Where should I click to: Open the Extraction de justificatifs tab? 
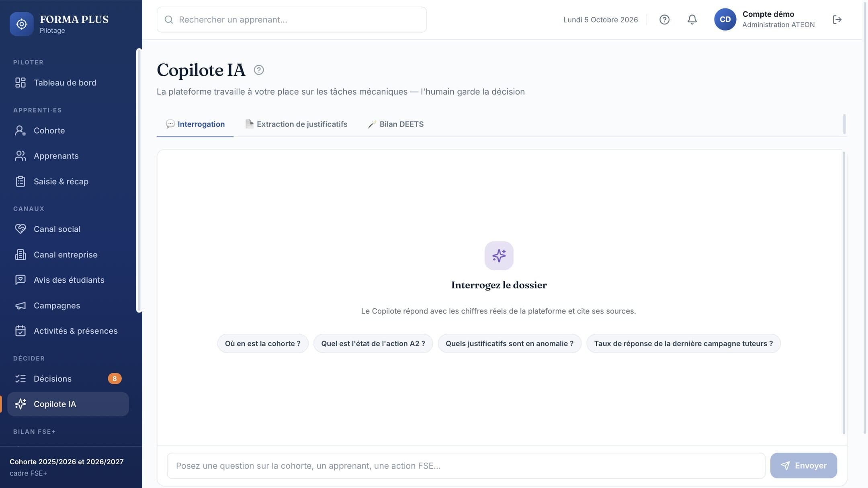point(296,124)
